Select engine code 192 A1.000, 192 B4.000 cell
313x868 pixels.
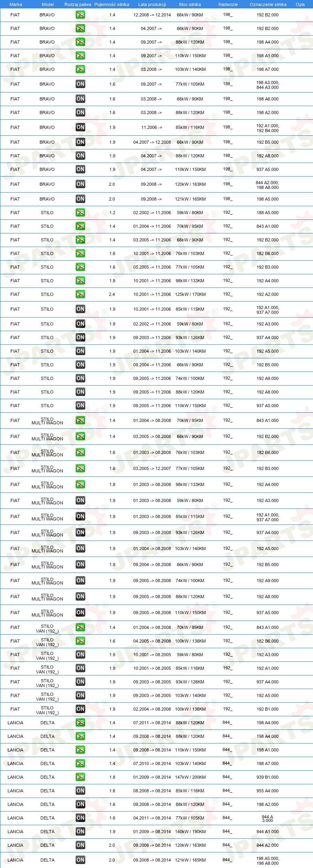(x=268, y=128)
